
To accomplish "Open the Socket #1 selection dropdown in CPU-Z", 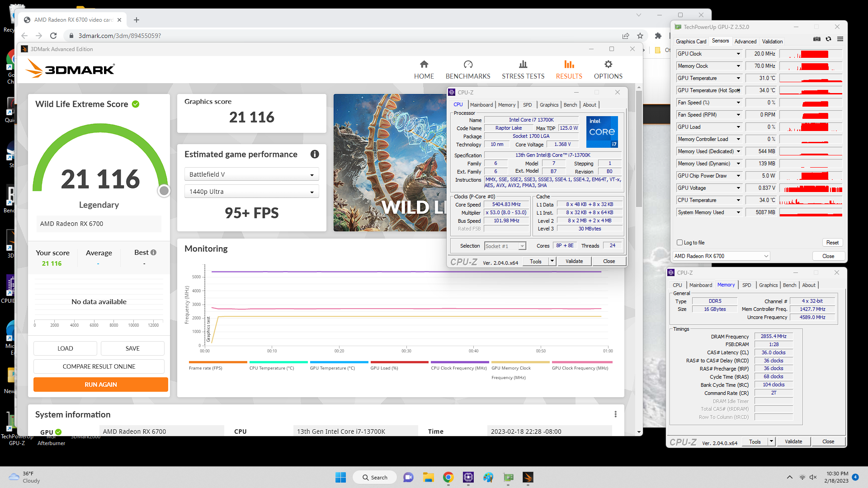I will 505,246.
